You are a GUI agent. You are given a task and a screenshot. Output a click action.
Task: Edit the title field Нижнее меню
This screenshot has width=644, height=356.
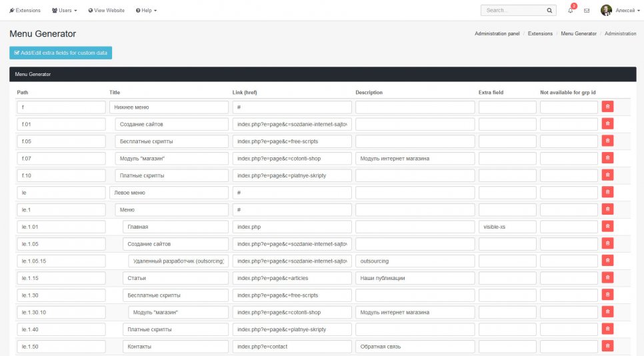(x=169, y=107)
